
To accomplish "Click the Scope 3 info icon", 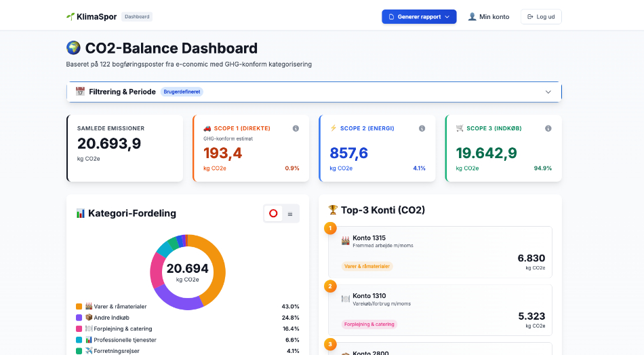I will coord(548,128).
